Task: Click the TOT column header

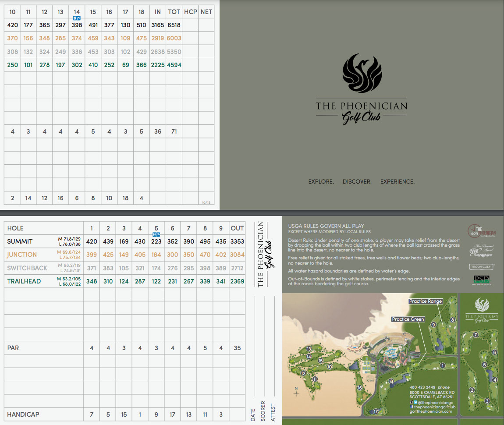Action: point(174,12)
